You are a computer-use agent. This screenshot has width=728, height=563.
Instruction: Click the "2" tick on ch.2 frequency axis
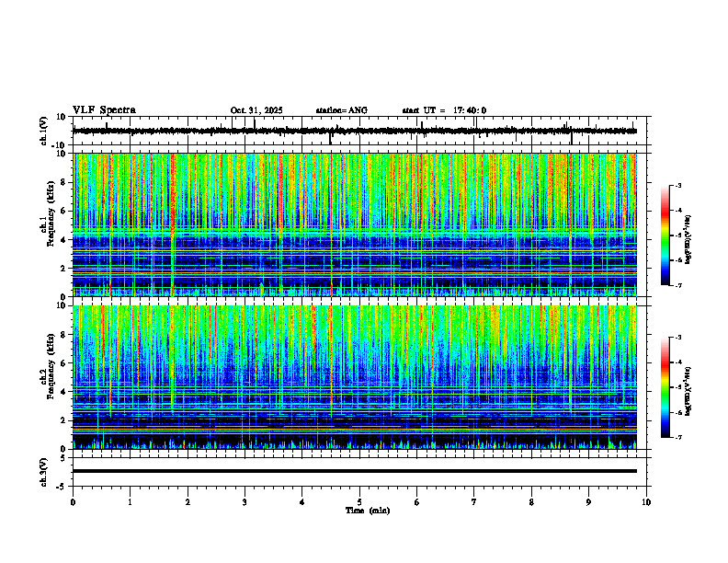coord(64,420)
